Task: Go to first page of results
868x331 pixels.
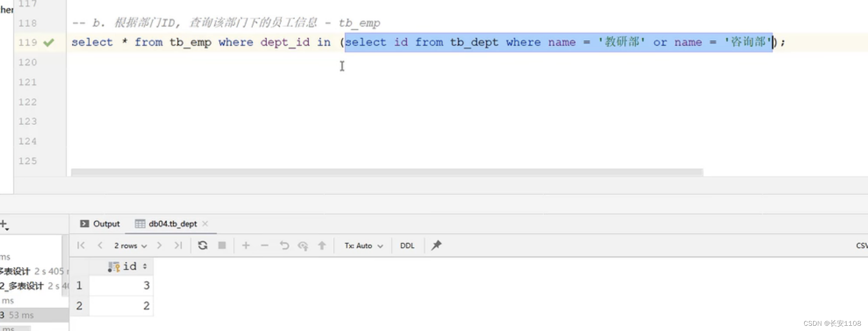Action: pyautogui.click(x=81, y=245)
